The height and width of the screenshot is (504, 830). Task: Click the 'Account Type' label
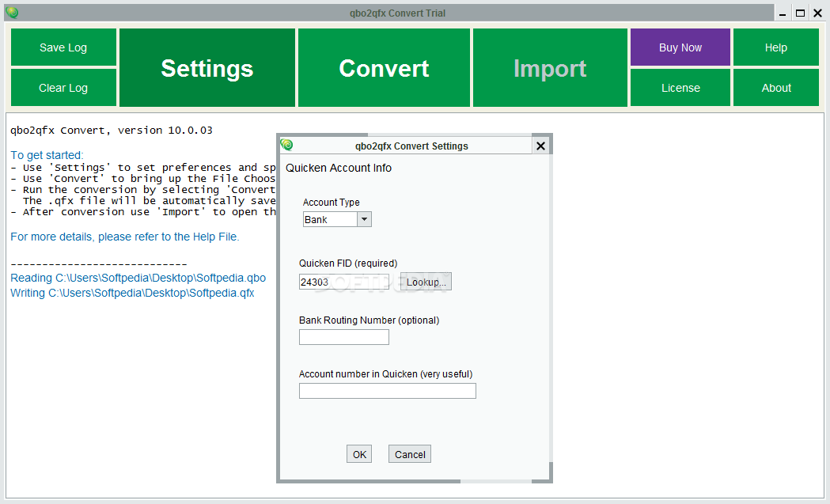332,203
